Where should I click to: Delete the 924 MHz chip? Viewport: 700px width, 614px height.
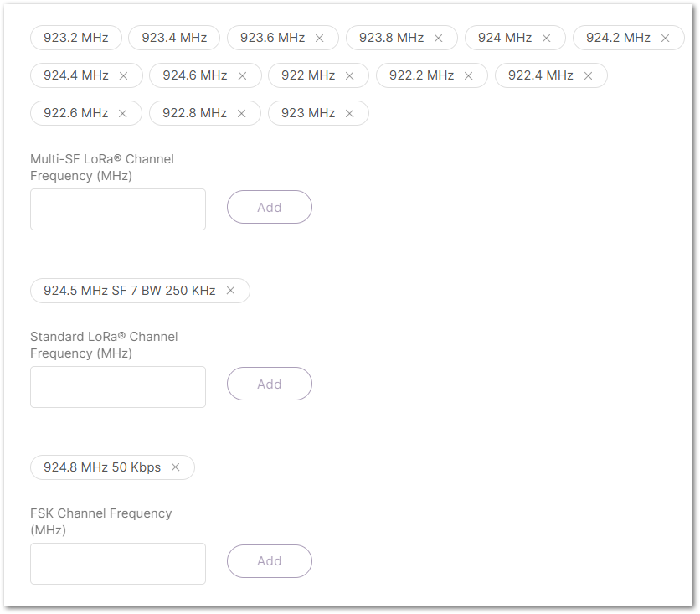click(546, 38)
